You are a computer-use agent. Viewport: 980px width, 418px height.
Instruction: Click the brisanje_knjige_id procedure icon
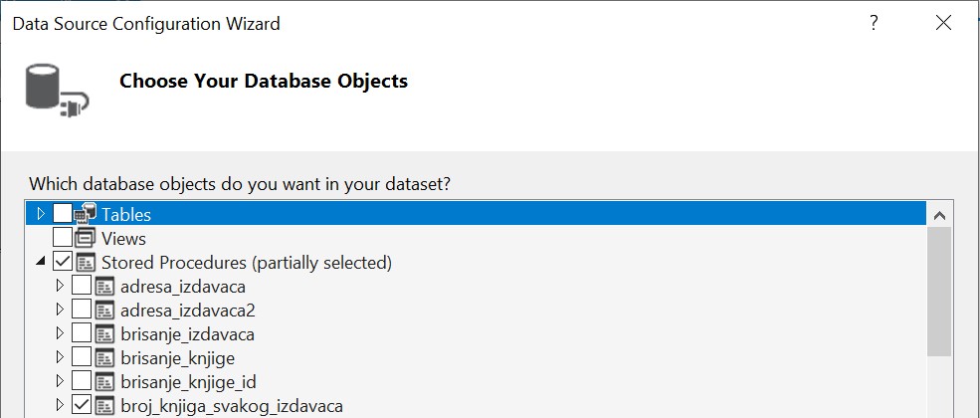tap(105, 381)
